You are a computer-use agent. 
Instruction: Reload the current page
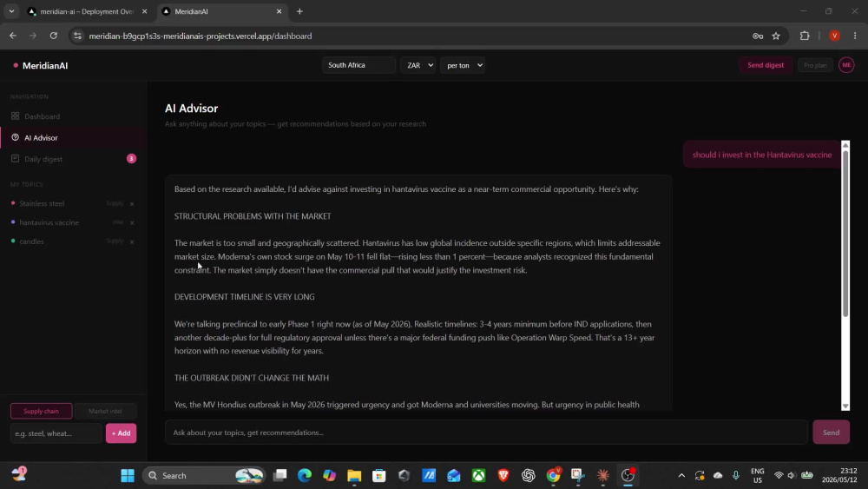[x=54, y=36]
